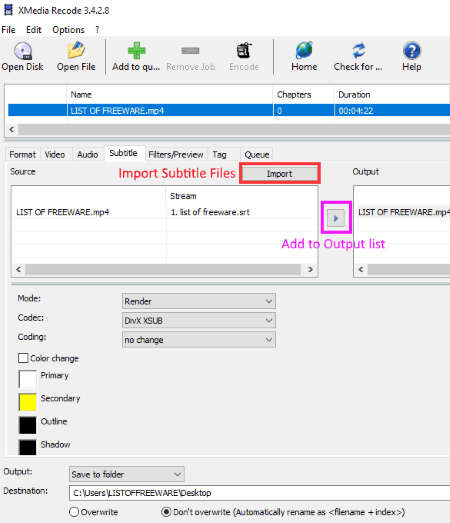The width and height of the screenshot is (450, 523).
Task: Expand the Mode dropdown showing Render
Action: (x=199, y=301)
